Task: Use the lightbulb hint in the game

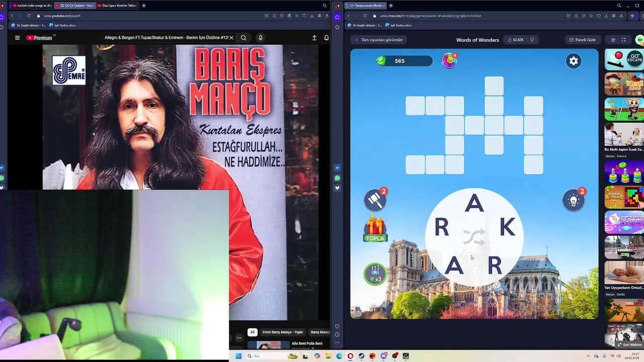Action: pos(574,201)
